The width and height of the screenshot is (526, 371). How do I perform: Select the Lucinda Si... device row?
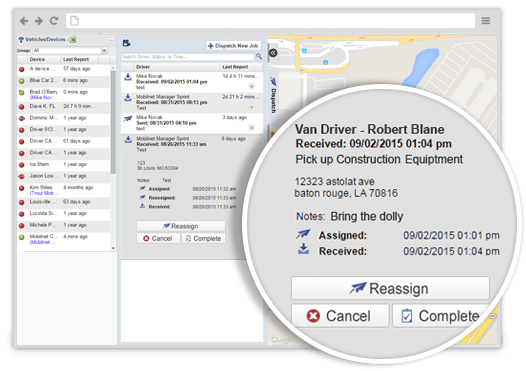[x=63, y=213]
